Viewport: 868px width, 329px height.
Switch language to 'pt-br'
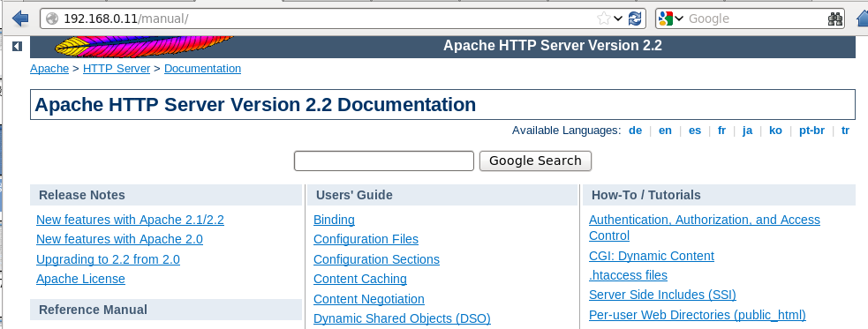point(811,131)
